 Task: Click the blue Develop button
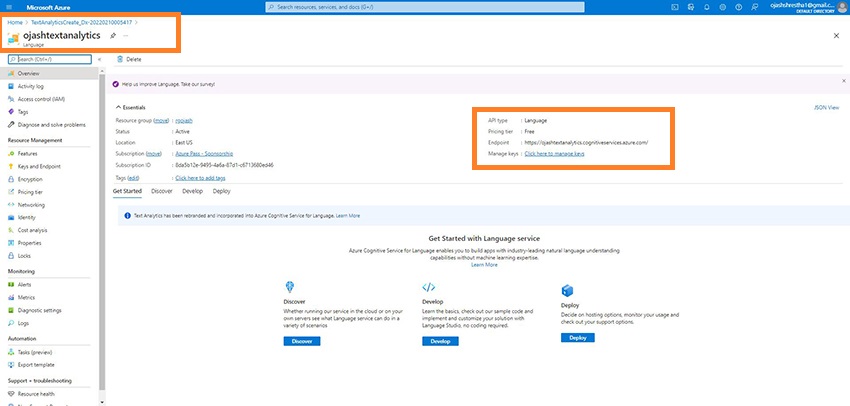[440, 341]
